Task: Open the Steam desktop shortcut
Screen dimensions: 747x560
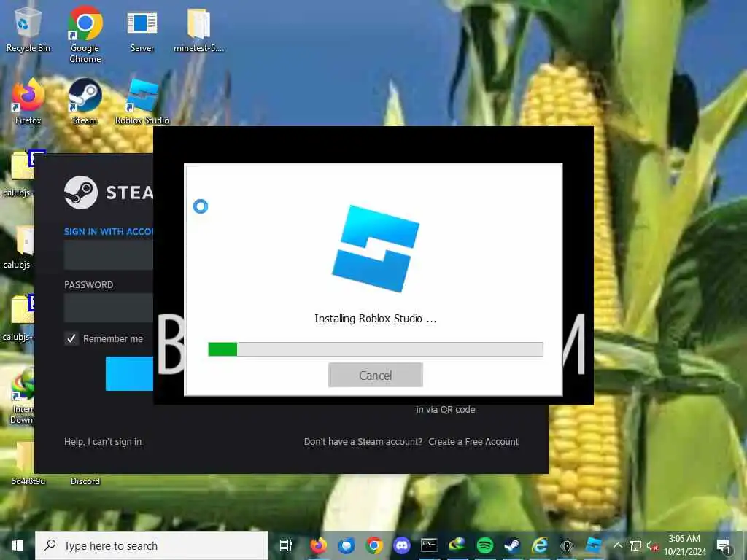Action: coord(85,102)
